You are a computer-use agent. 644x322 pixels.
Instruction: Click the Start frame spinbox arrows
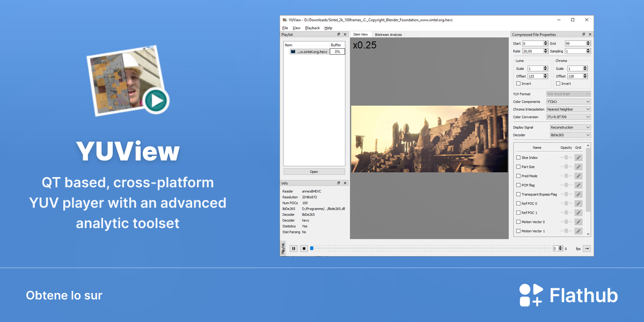[x=545, y=43]
